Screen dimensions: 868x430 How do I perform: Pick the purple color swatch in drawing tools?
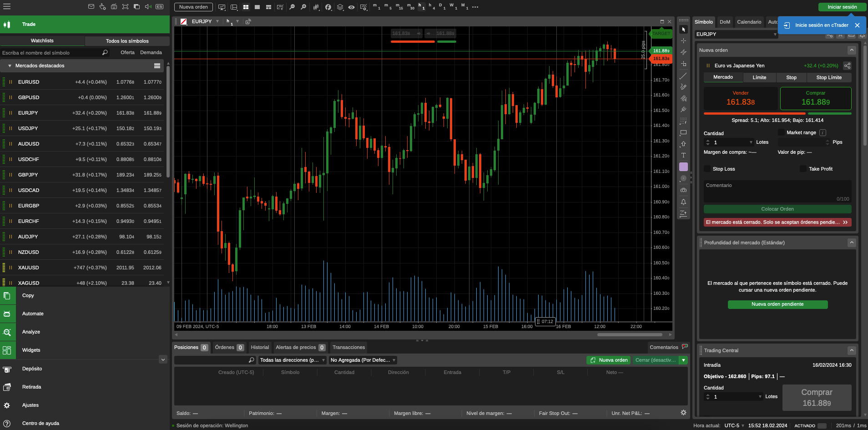tap(683, 167)
